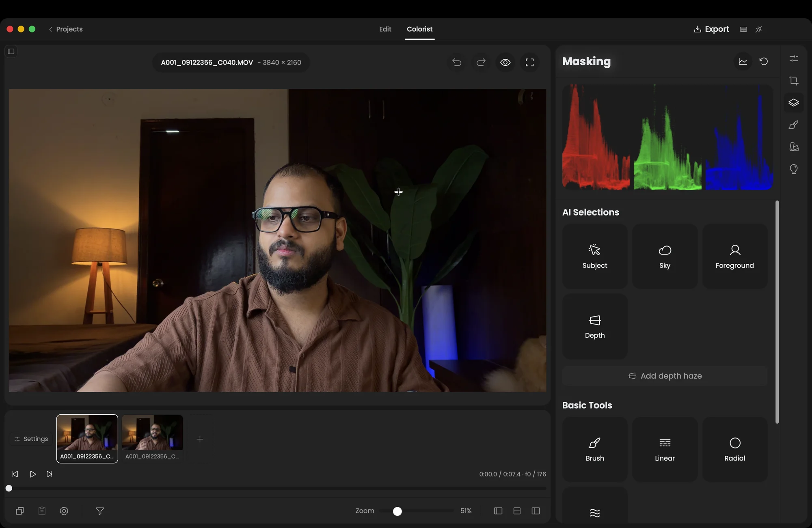
Task: Choose the Linear gradient mask tool
Action: tap(665, 449)
